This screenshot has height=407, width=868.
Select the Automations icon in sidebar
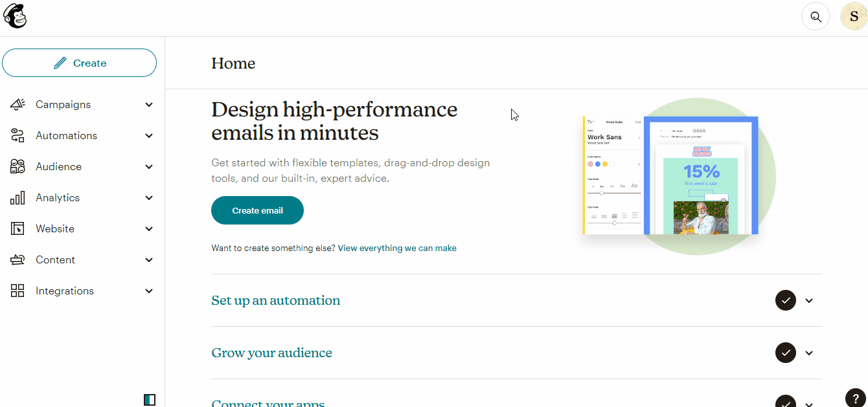[17, 135]
